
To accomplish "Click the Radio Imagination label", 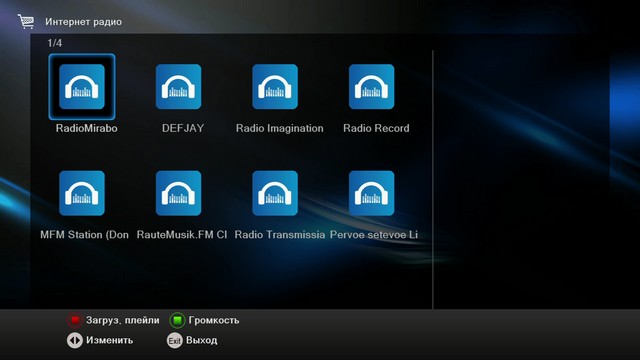I will point(280,128).
